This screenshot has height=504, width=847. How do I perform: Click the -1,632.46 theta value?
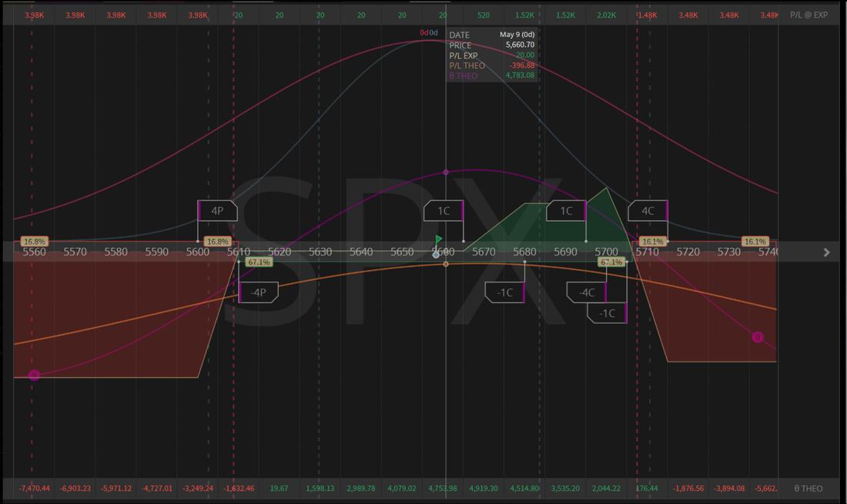[x=239, y=489]
